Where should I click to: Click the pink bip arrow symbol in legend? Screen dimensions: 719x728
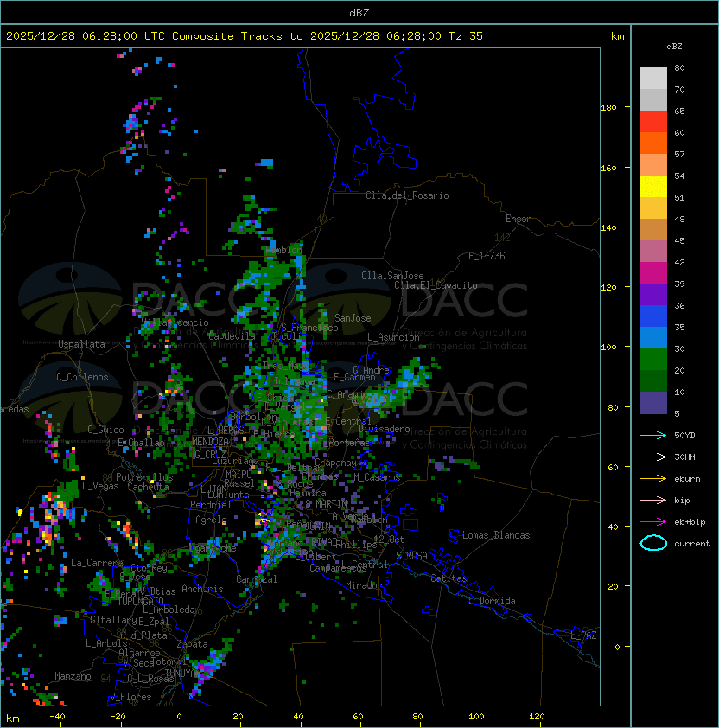coord(653,500)
